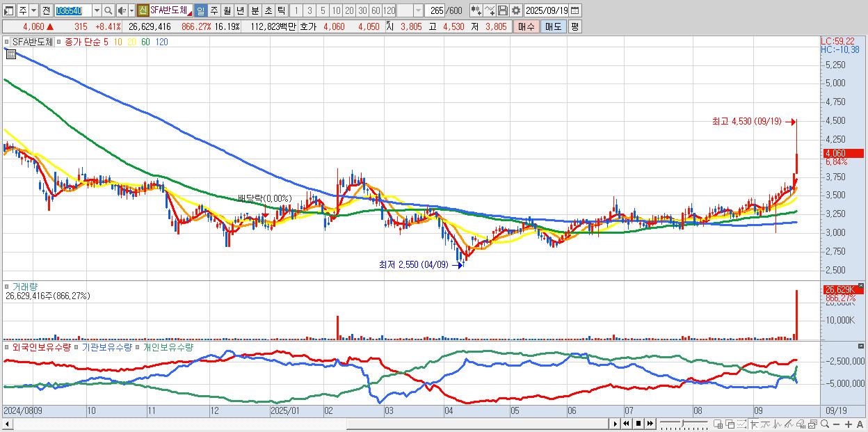Open the window layout icon at top-left
The height and width of the screenshot is (432, 868).
(x=9, y=10)
